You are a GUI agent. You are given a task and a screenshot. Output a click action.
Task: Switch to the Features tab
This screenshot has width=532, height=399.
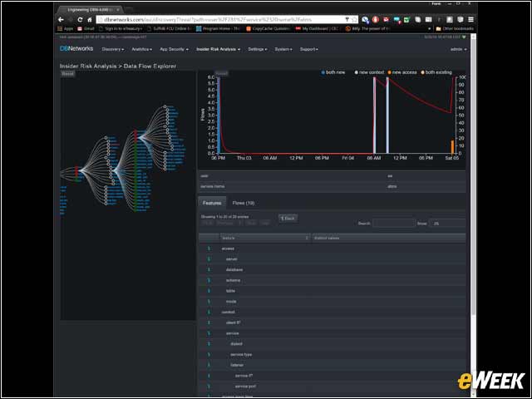tap(212, 203)
